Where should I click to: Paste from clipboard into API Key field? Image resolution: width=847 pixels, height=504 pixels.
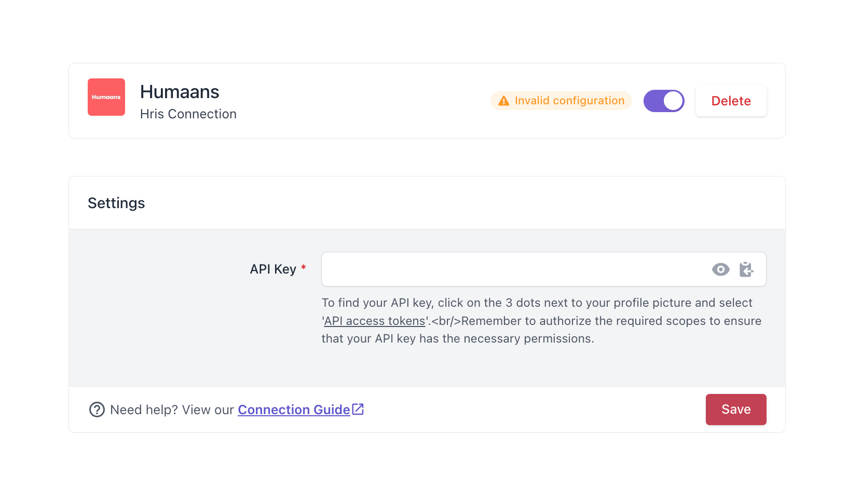pyautogui.click(x=746, y=269)
